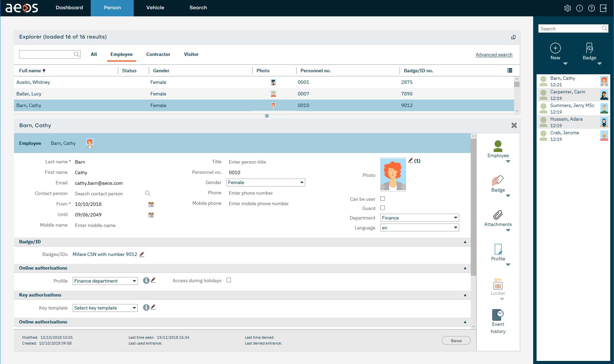Viewport: 614px width, 364px height.
Task: Enable the Can be user checkbox
Action: (x=382, y=199)
